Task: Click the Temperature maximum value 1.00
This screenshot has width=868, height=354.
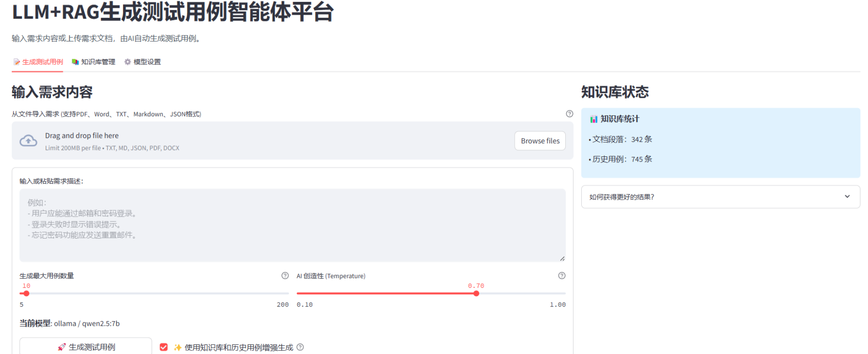Action: tap(558, 304)
